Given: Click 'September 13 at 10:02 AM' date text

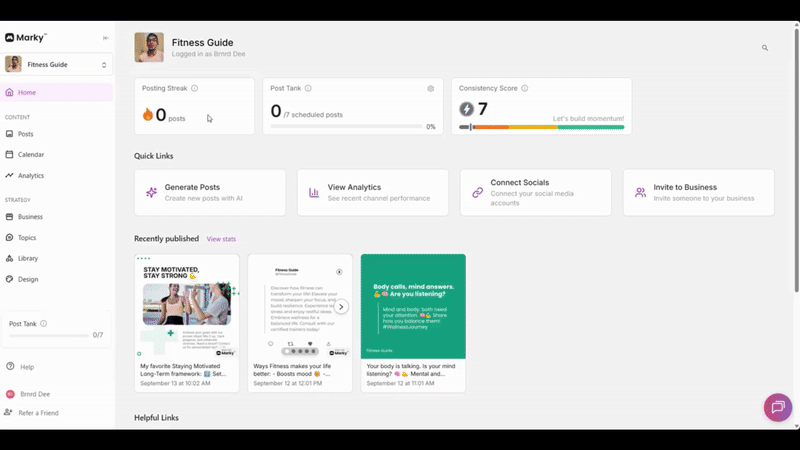Looking at the screenshot, I should click(x=175, y=383).
